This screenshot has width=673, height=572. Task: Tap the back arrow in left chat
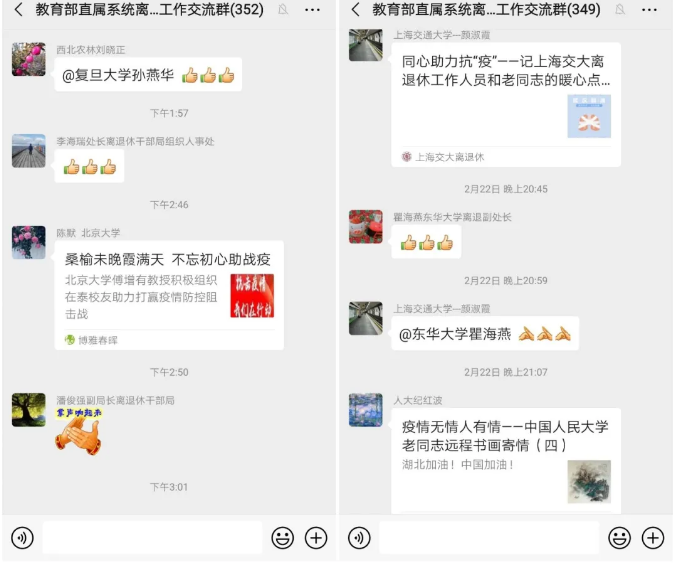pos(18,9)
